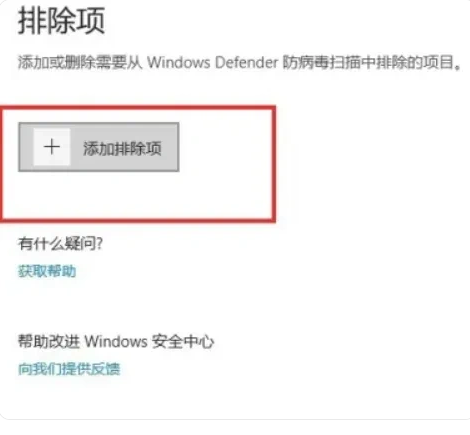Click the 添加排除项 button label

(122, 148)
